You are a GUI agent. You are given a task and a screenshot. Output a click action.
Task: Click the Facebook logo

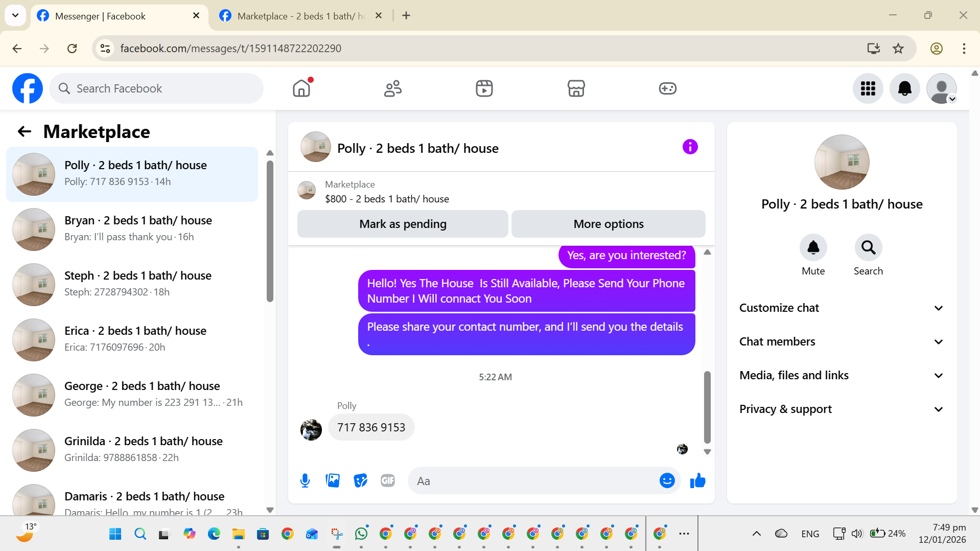tap(28, 88)
